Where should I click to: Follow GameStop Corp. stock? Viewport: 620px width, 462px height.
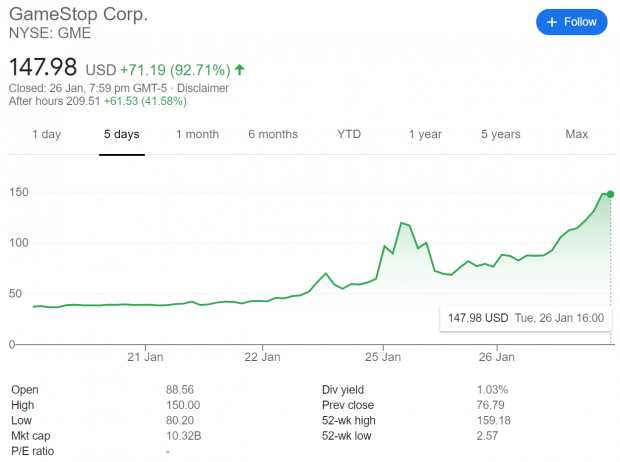click(572, 22)
